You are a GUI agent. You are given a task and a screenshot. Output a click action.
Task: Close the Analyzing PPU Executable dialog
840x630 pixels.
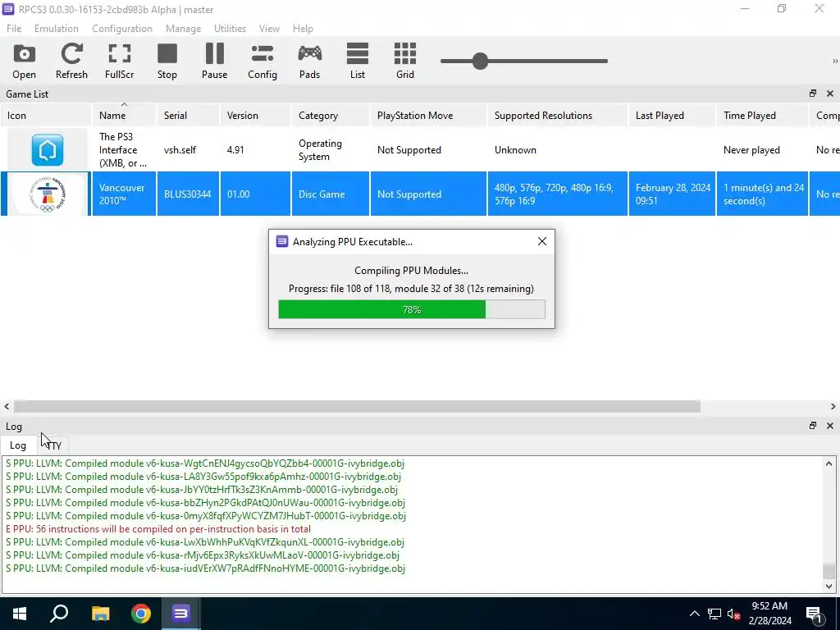click(x=541, y=242)
